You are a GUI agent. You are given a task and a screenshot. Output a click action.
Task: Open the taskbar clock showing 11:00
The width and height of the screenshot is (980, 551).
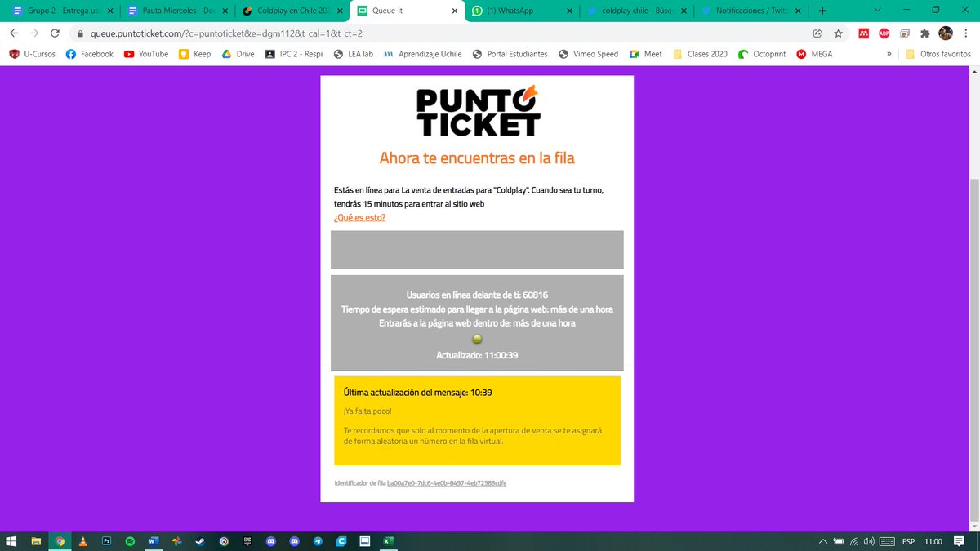tap(933, 541)
